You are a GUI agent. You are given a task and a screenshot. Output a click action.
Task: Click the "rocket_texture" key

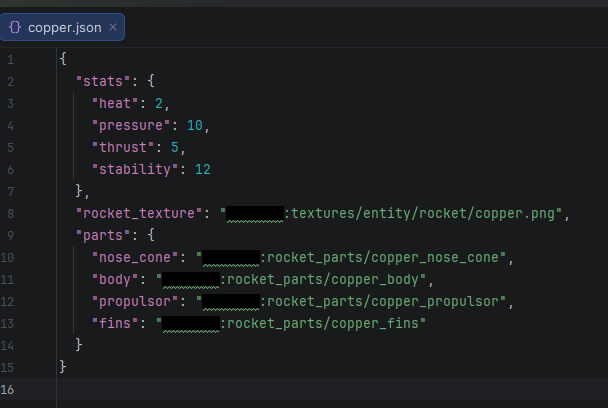(139, 213)
